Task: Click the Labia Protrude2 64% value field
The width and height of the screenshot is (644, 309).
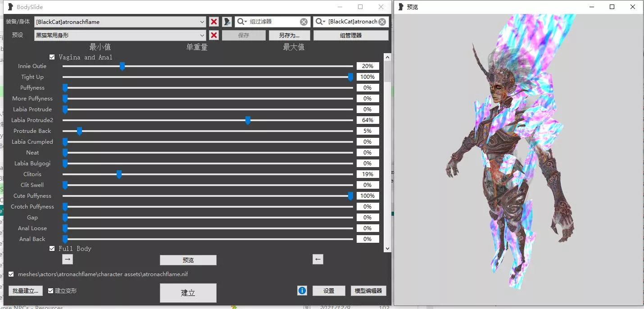Action: coord(367,120)
